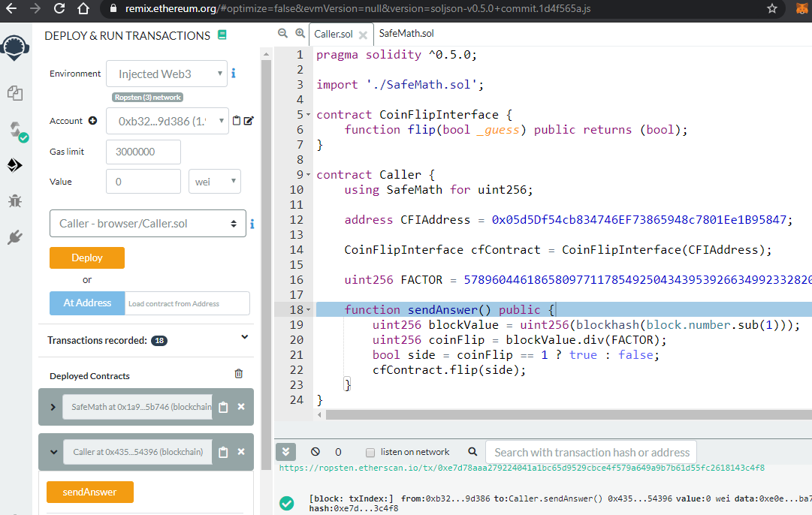The width and height of the screenshot is (812, 515).
Task: Open the ropsten etherscan transaction link
Action: (521, 468)
